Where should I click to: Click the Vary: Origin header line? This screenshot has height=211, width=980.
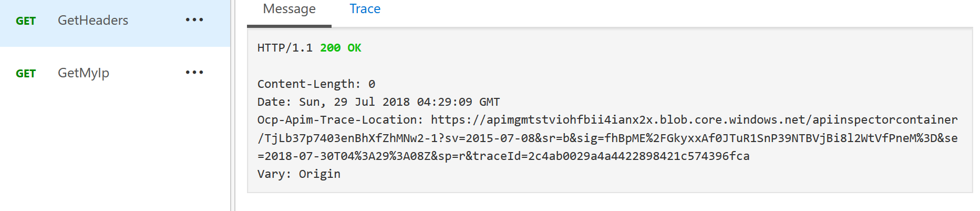click(x=298, y=174)
